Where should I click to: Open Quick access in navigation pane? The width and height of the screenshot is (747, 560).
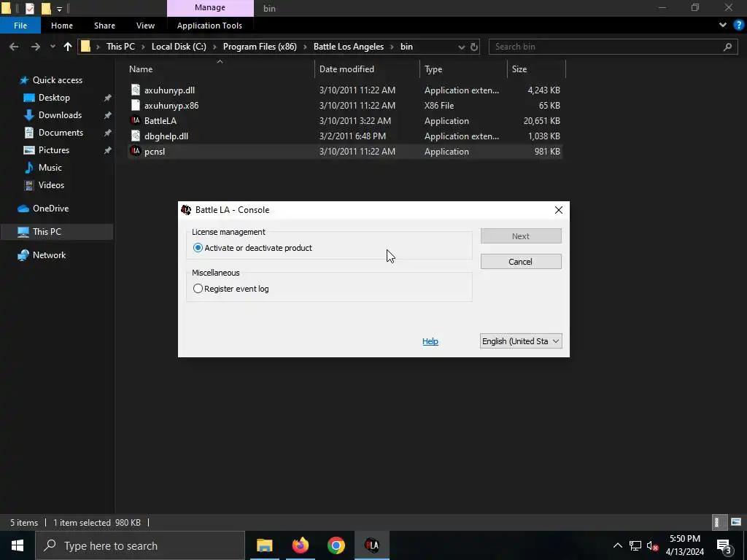click(x=57, y=80)
